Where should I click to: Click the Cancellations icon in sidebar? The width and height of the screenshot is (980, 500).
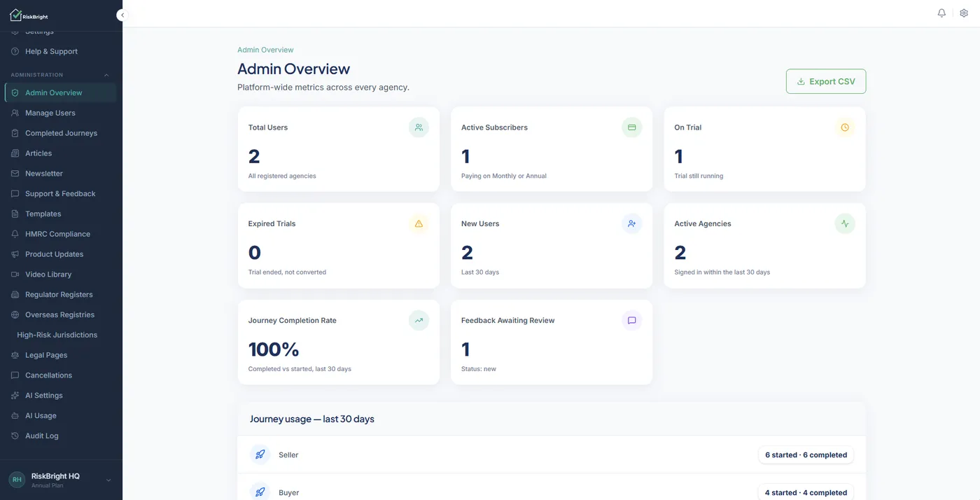pyautogui.click(x=15, y=375)
